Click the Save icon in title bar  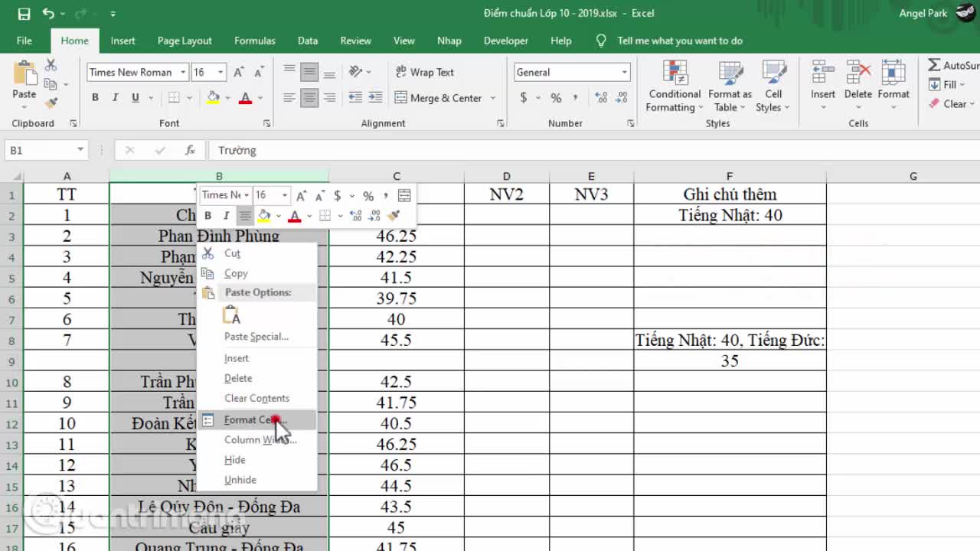24,14
